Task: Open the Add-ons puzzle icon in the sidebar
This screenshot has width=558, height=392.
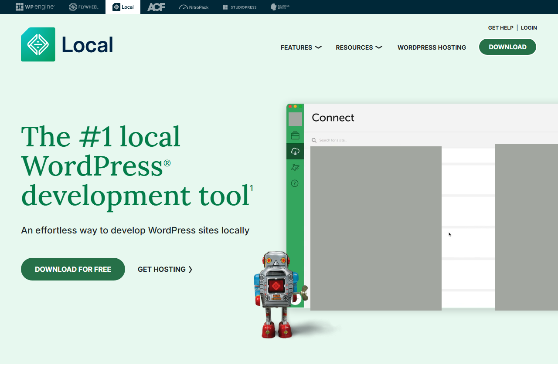Action: [x=295, y=167]
